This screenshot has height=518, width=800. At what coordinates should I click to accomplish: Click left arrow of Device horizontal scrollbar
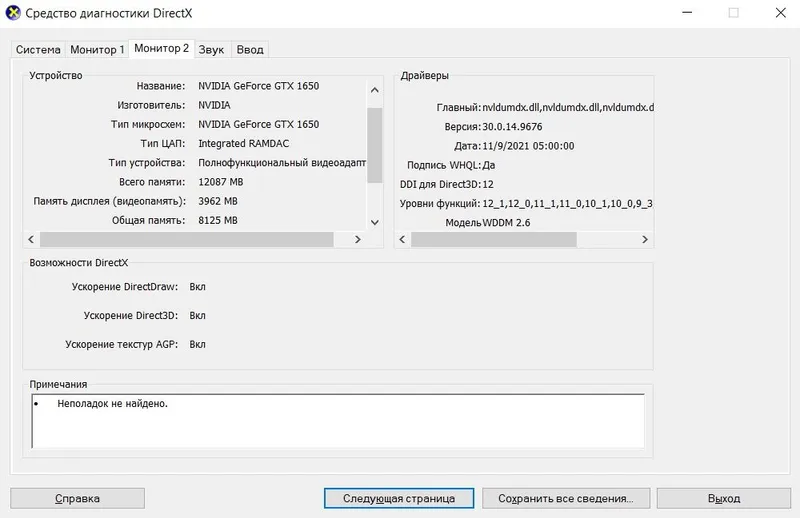[31, 239]
